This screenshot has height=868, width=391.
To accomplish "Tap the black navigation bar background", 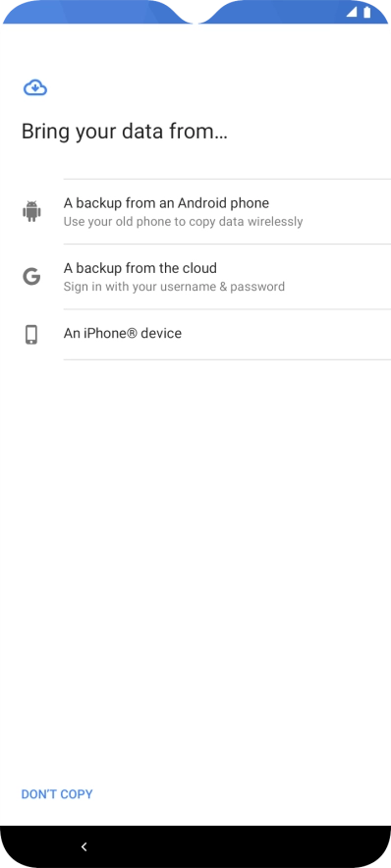I will point(195,846).
